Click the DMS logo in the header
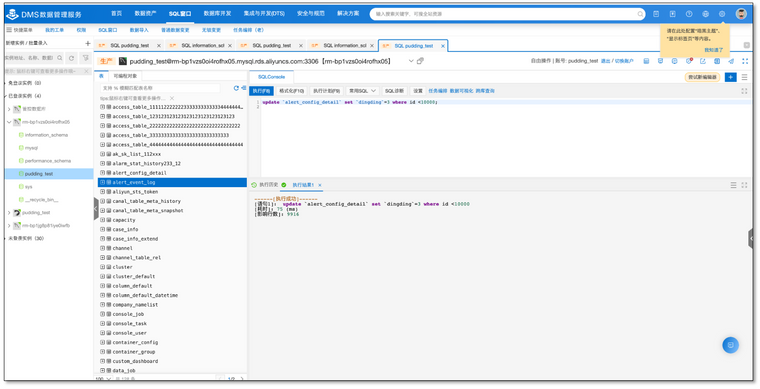Viewport: 760px width, 389px height. [x=12, y=14]
